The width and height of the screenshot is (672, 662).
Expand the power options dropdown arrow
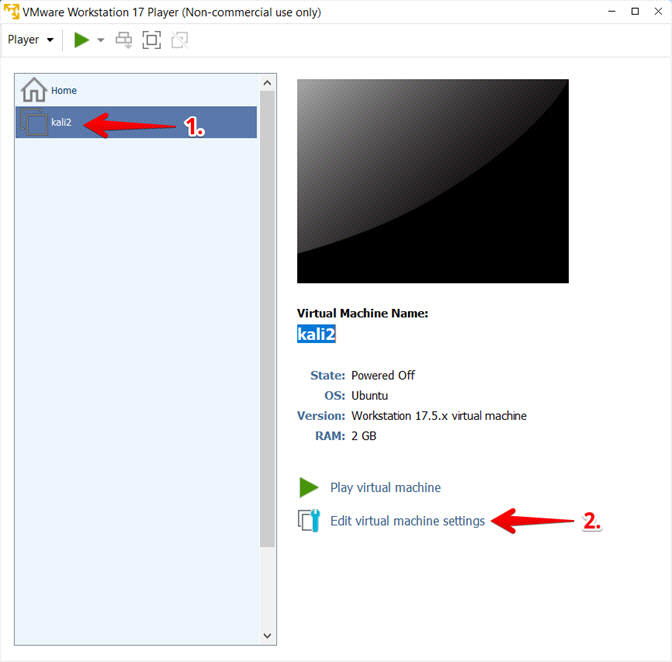tap(101, 40)
